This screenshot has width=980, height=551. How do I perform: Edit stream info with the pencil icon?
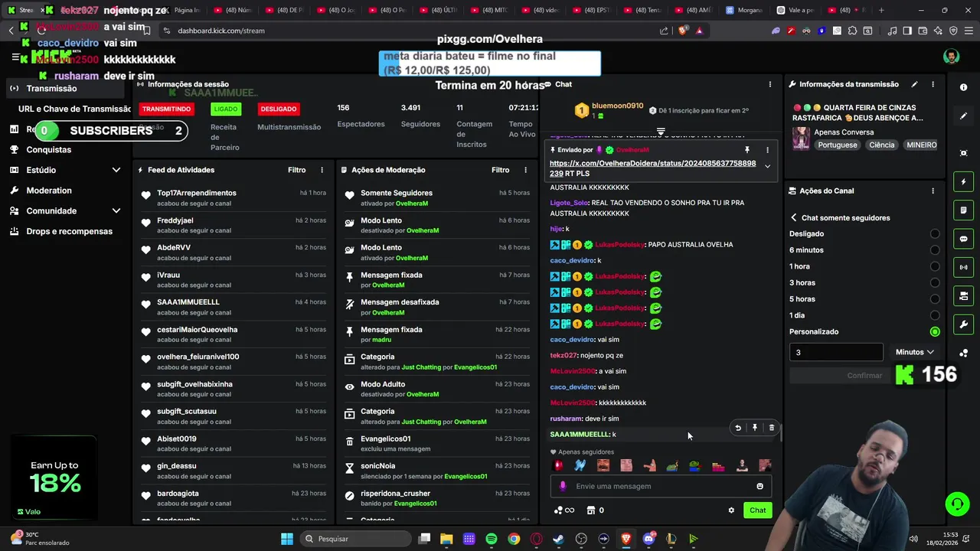tap(914, 84)
